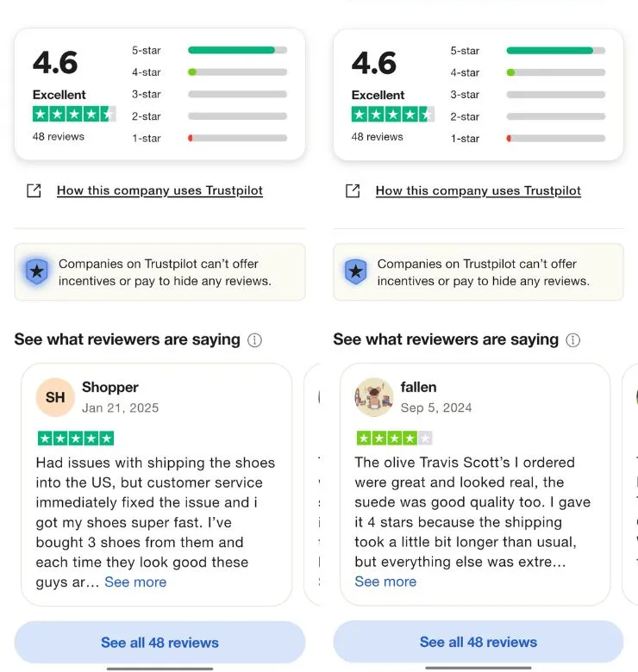Open How this company uses Trustpilot, left panel
638x672 pixels.
(x=159, y=190)
